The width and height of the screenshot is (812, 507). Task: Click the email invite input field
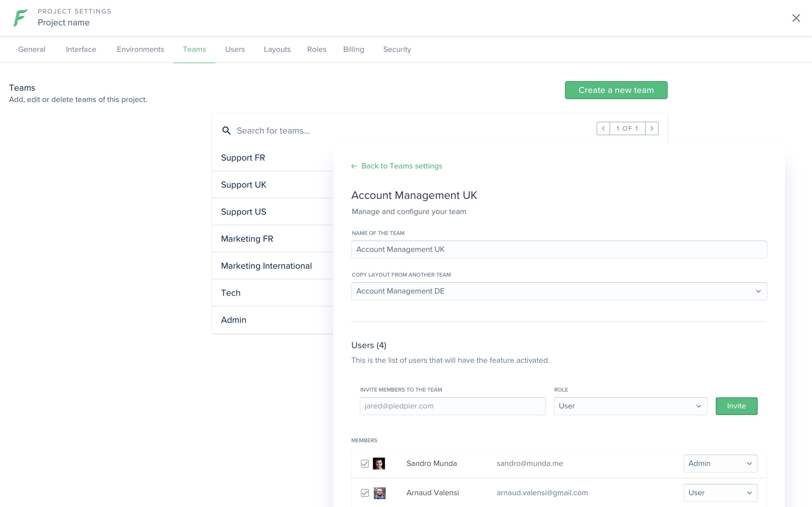pyautogui.click(x=453, y=406)
